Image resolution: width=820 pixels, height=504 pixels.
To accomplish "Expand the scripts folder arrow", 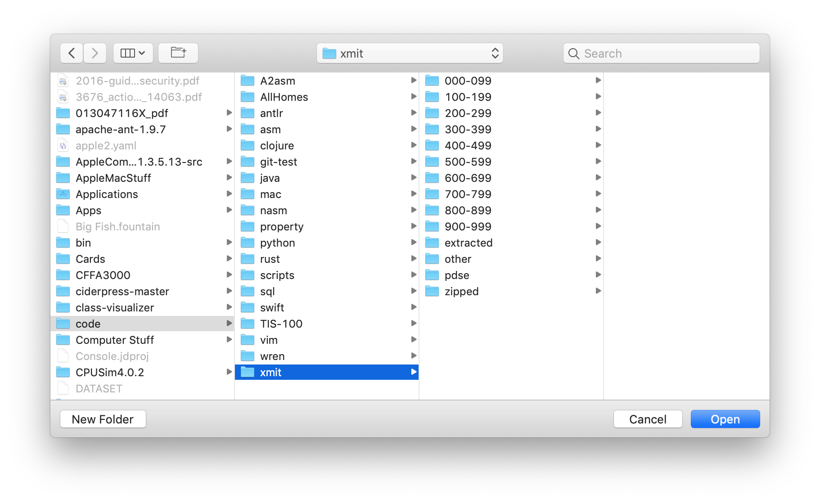I will [x=414, y=274].
